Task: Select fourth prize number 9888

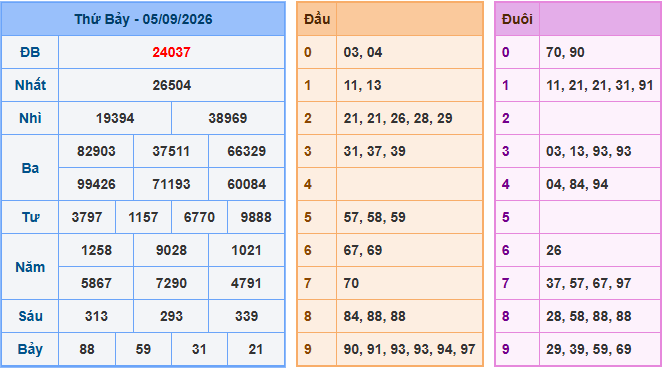Action: coord(256,217)
